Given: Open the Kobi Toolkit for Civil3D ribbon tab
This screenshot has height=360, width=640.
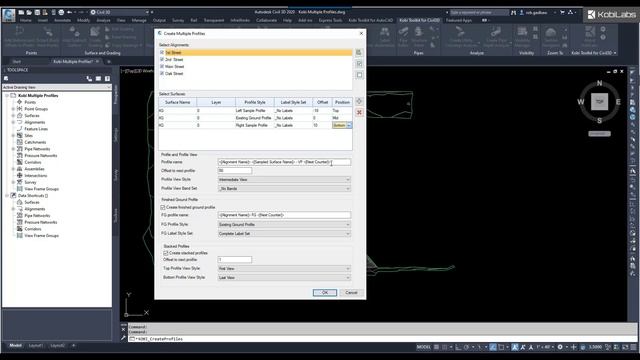Looking at the screenshot, I should click(x=420, y=20).
